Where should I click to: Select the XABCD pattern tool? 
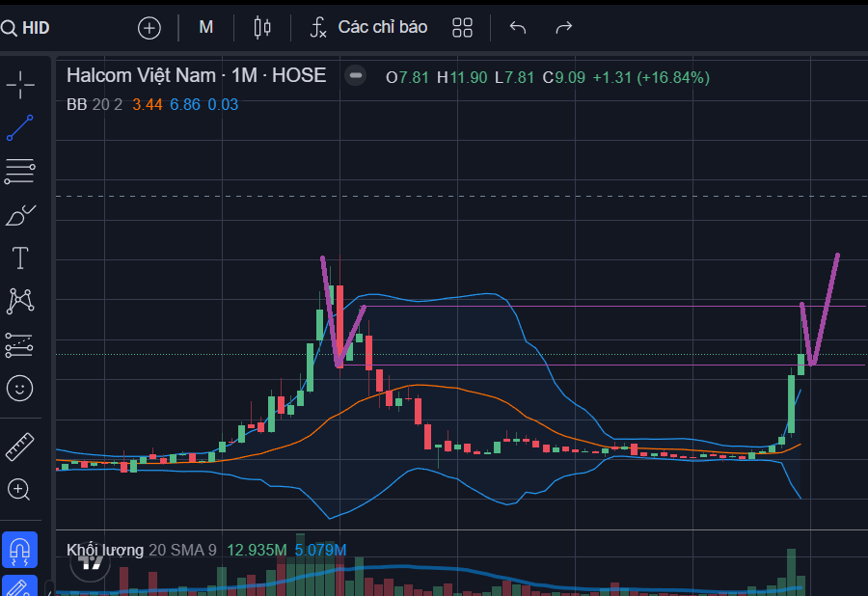coord(20,301)
